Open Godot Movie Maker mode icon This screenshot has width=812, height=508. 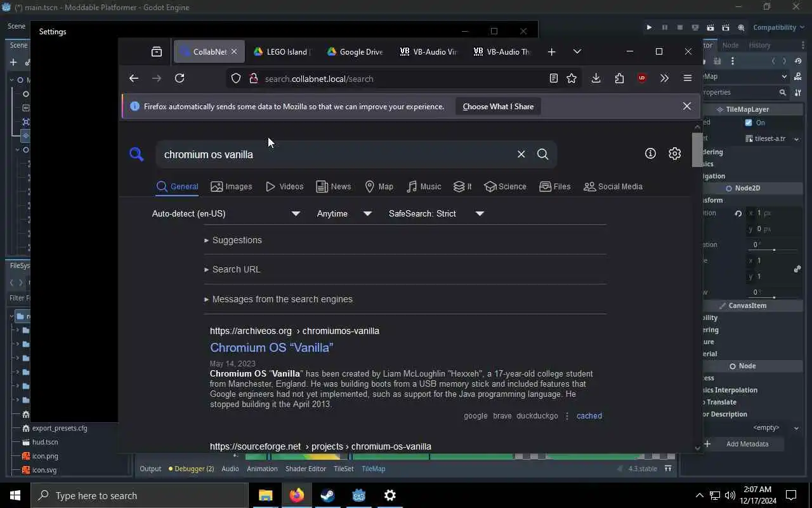(740, 27)
